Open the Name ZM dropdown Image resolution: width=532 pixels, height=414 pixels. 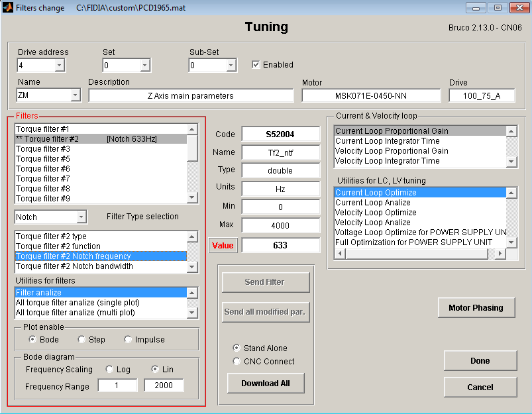75,96
